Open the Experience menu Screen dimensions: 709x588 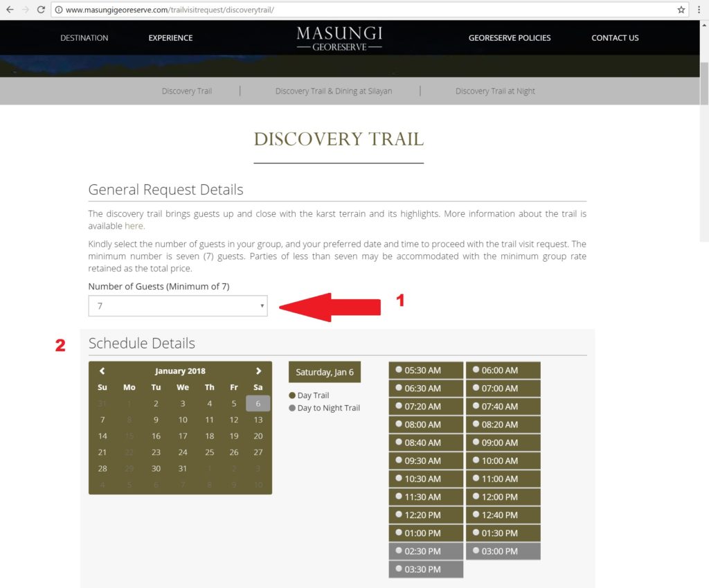(x=170, y=38)
